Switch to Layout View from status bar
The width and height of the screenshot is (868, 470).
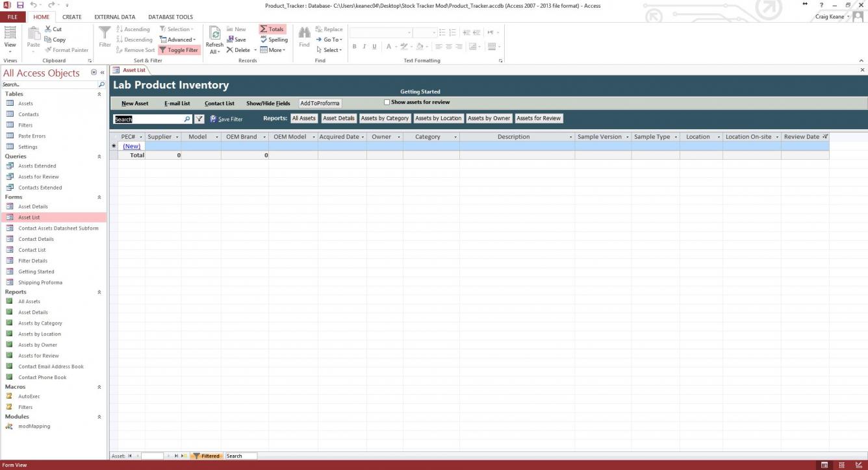pos(842,465)
